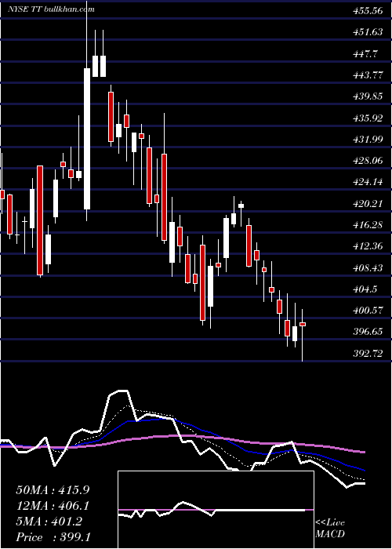The height and width of the screenshot is (549, 392).
Task: Click the 447.7 price axis label
Action: (365, 53)
